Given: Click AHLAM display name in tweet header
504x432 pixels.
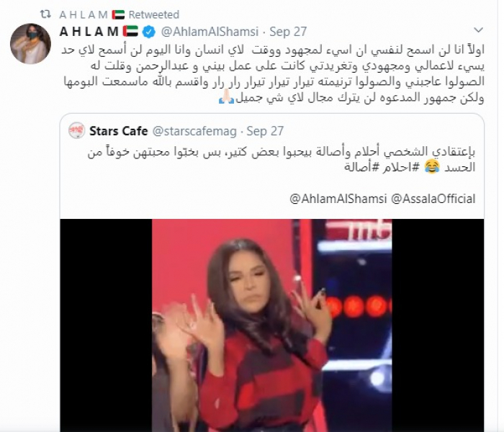Looking at the screenshot, I should tap(89, 32).
